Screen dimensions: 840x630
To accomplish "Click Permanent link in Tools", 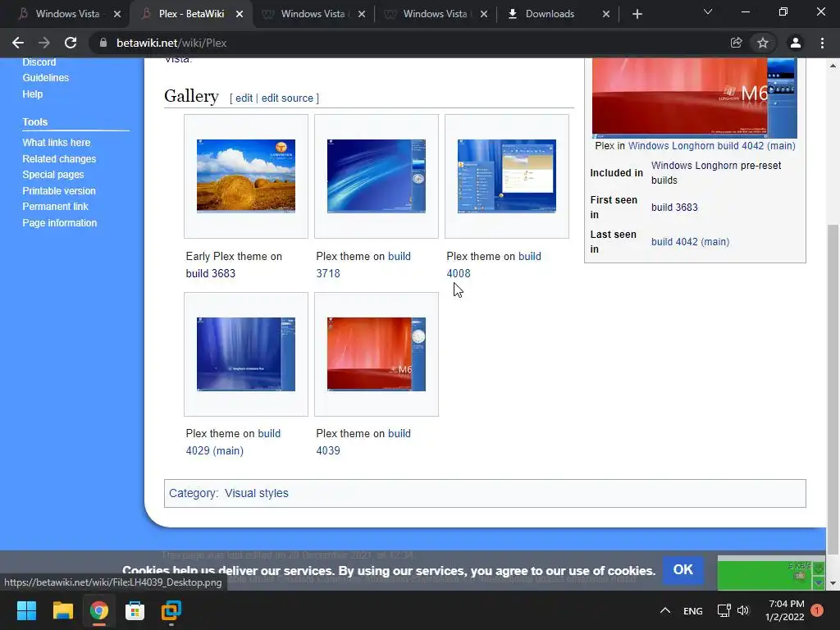I will coord(55,206).
